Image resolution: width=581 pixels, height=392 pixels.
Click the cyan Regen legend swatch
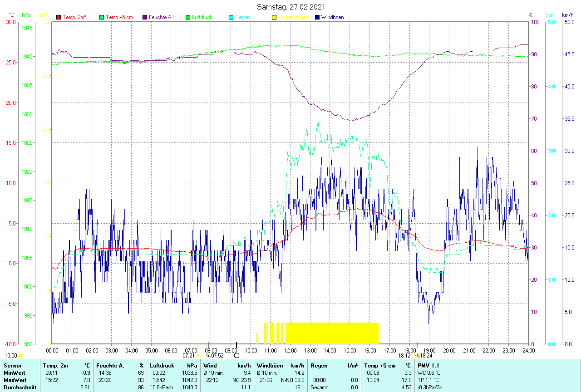tap(231, 17)
